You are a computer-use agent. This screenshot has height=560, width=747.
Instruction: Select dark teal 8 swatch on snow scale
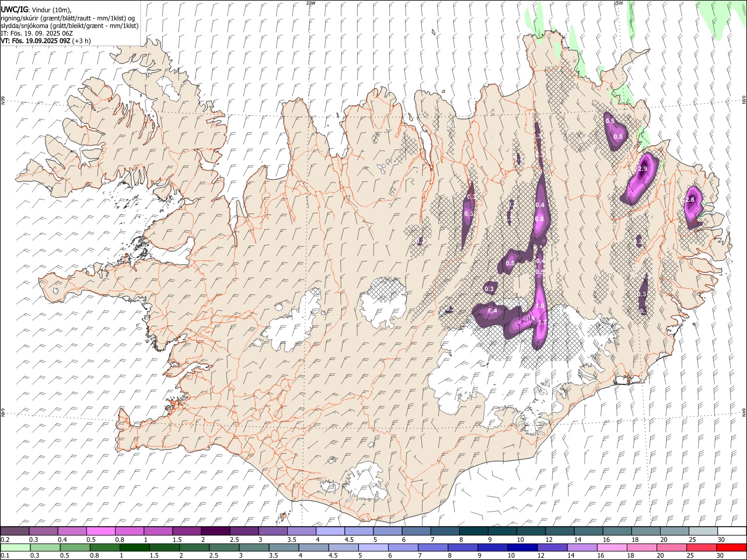(474, 531)
